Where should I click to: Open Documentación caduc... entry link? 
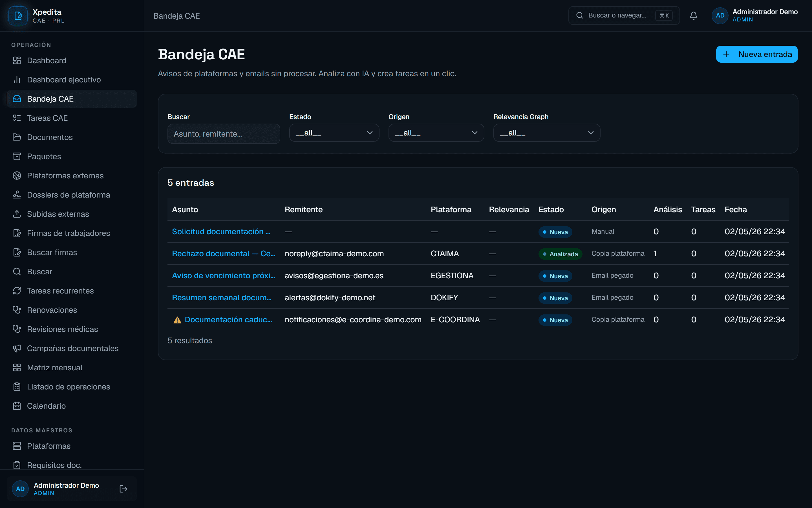(228, 319)
